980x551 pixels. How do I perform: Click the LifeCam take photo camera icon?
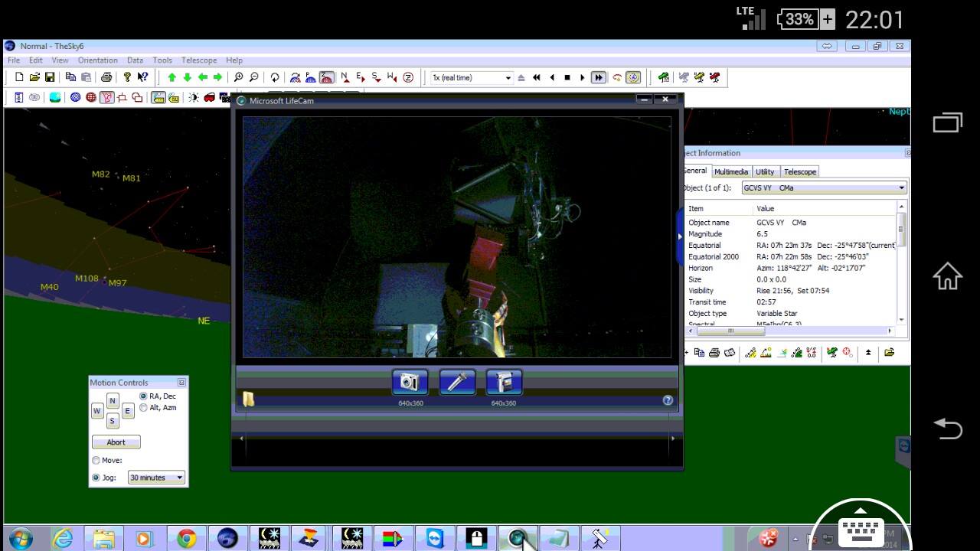[x=410, y=382]
